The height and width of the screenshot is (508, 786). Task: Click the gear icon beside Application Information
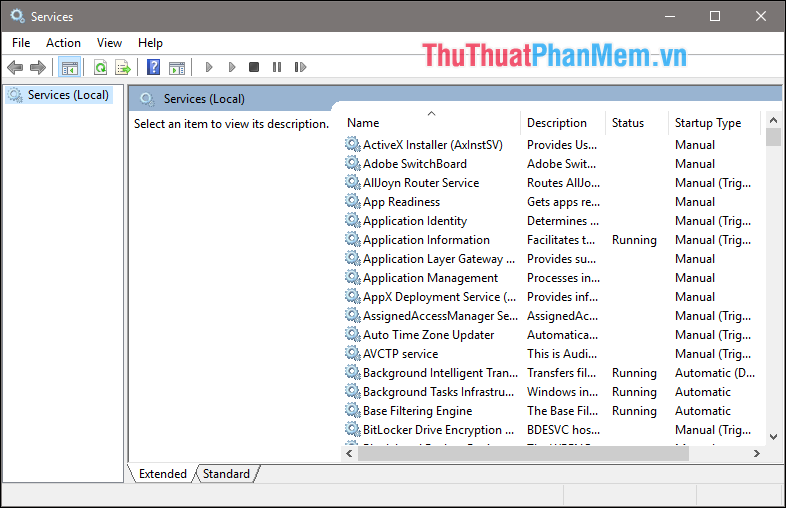pyautogui.click(x=353, y=240)
